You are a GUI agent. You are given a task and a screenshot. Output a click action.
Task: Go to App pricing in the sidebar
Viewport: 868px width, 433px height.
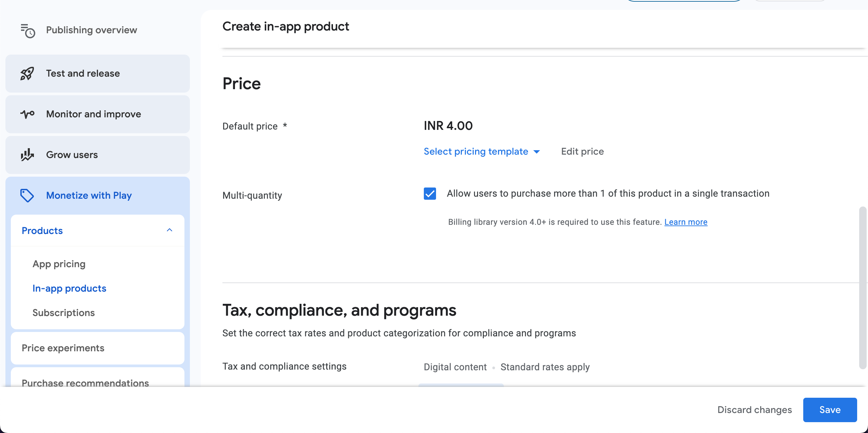pyautogui.click(x=59, y=264)
